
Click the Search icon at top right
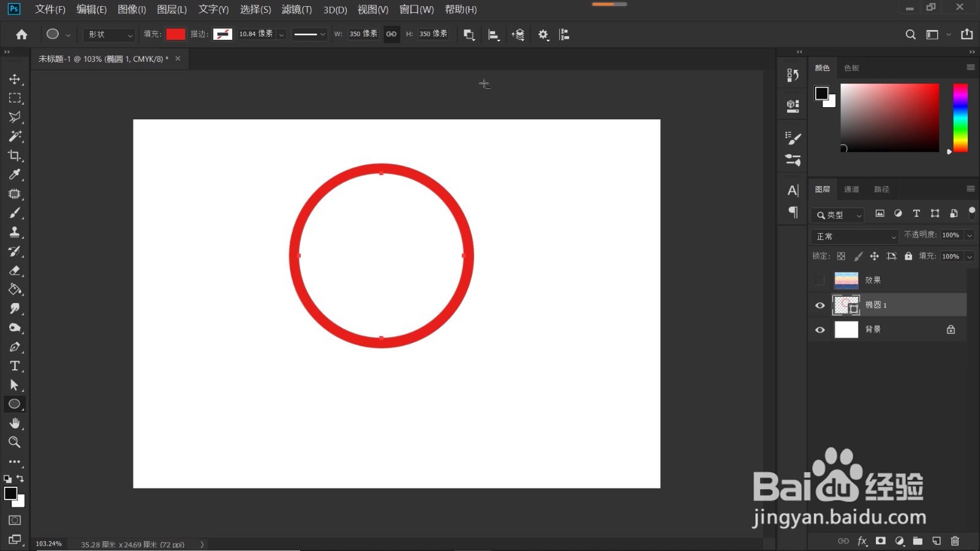click(911, 34)
